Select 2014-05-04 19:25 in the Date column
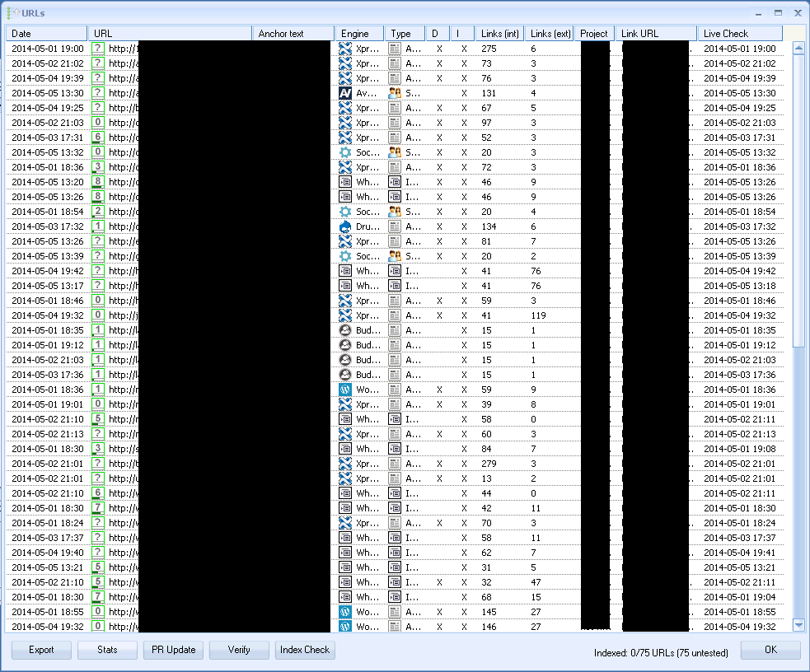This screenshot has height=672, width=810. (x=48, y=108)
